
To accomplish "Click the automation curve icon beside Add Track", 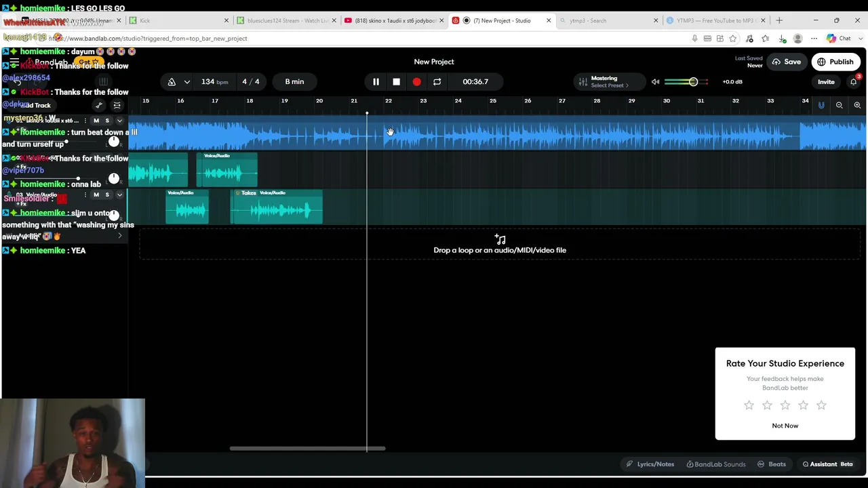I will 99,105.
